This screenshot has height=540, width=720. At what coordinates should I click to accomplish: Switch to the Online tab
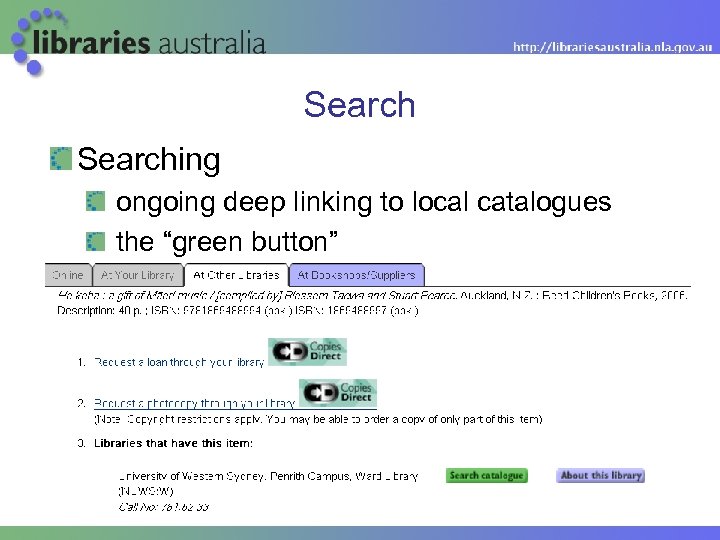[x=68, y=275]
